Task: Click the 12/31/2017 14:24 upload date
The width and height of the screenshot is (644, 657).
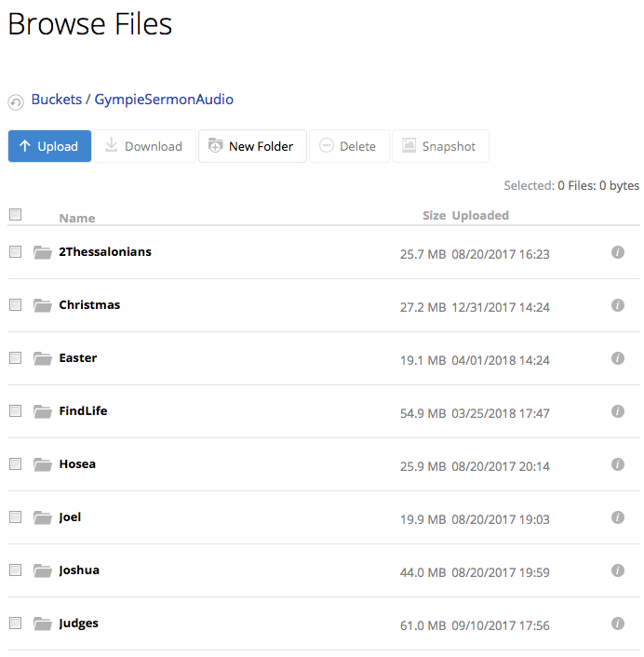Action: click(501, 307)
